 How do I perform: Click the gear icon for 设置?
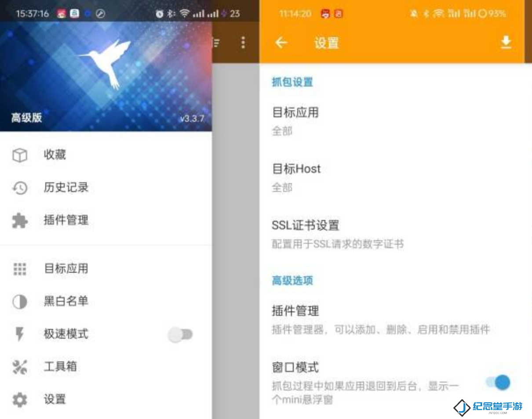(19, 400)
